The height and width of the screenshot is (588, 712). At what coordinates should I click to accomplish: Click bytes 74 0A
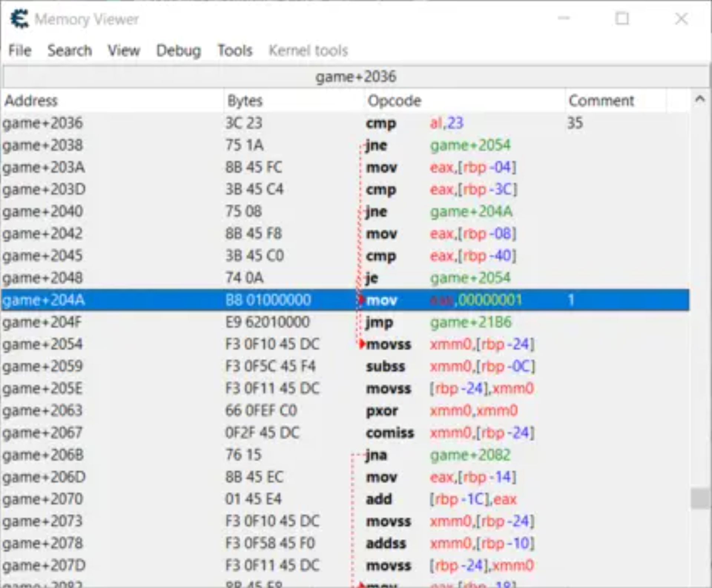point(244,278)
